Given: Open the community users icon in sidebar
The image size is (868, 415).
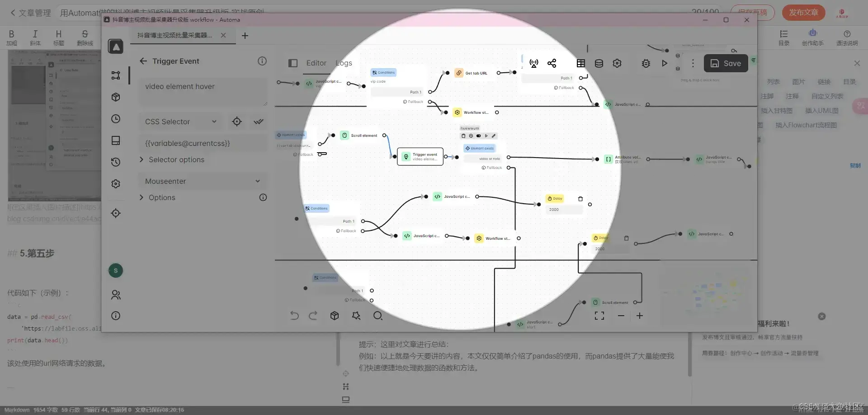Looking at the screenshot, I should tap(116, 295).
